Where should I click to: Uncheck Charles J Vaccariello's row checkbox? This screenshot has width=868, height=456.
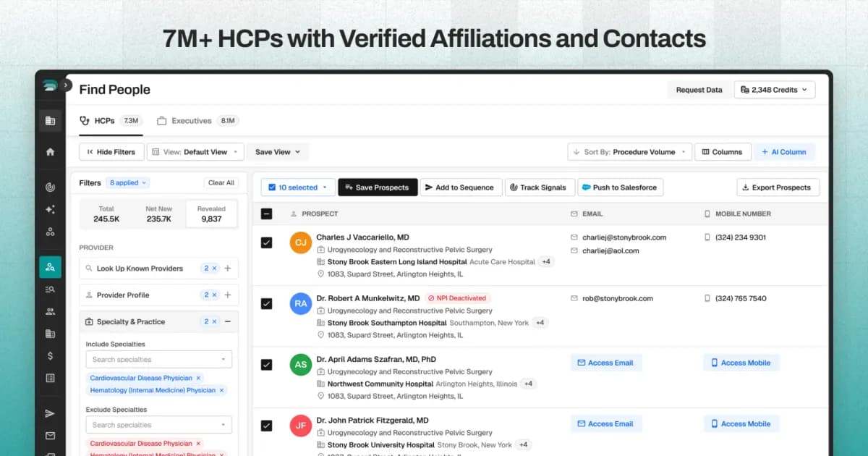pos(267,242)
